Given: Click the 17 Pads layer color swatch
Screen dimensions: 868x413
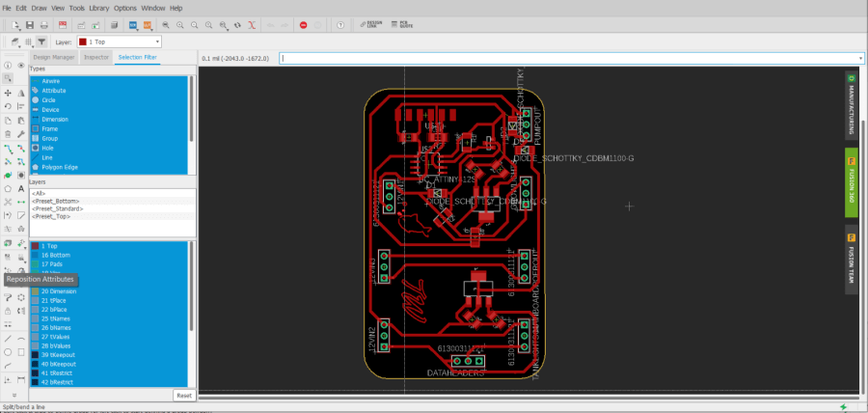Looking at the screenshot, I should [x=35, y=264].
